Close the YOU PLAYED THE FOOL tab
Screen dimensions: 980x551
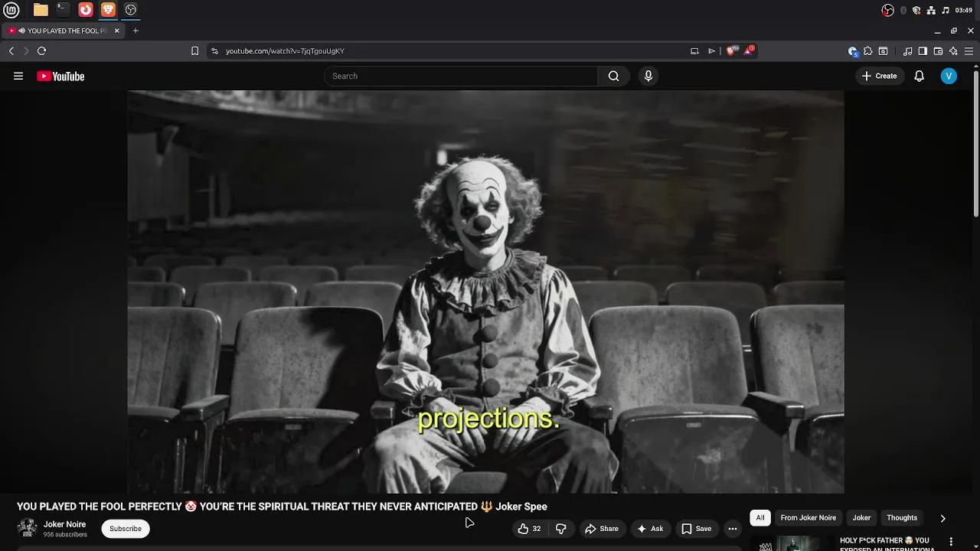coord(117,31)
